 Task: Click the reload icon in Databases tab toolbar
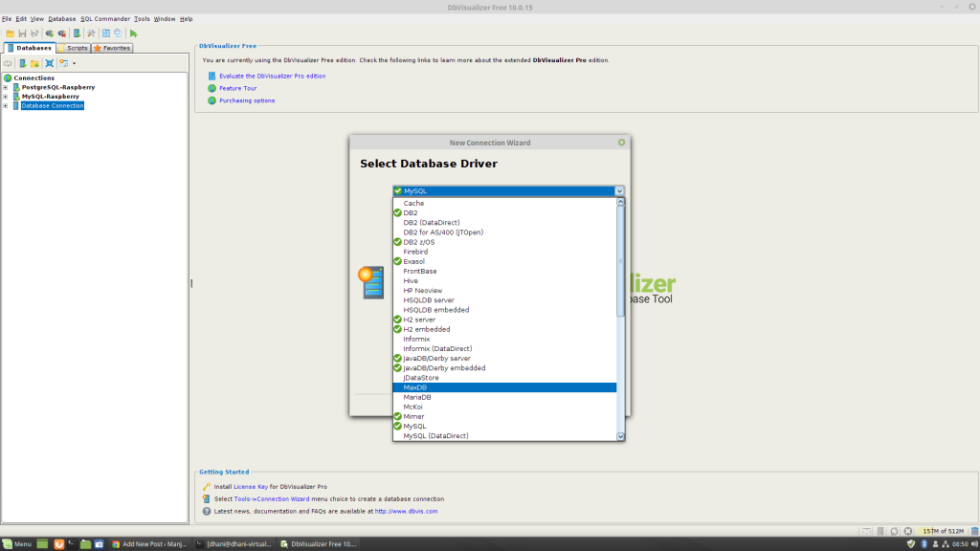pos(8,63)
